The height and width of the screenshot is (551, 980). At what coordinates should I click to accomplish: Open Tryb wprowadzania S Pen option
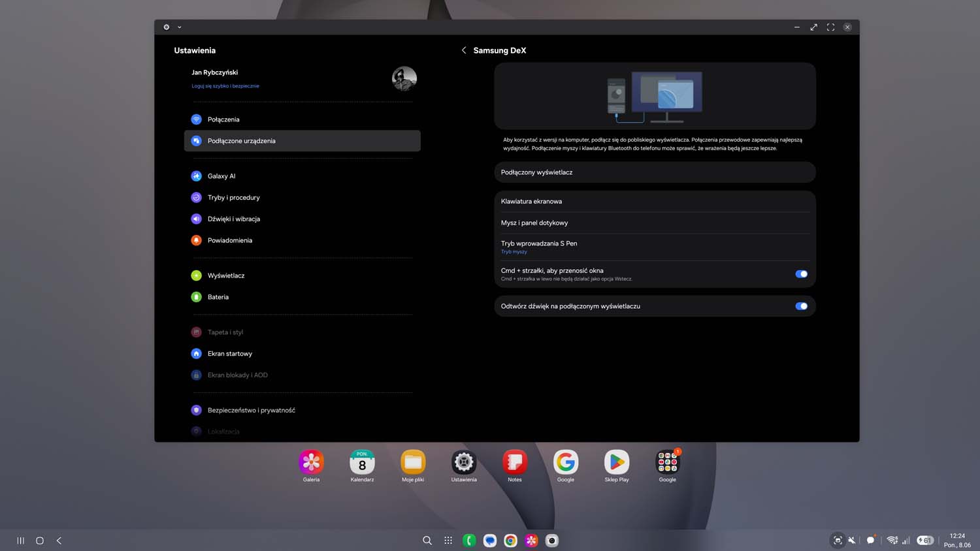(x=655, y=247)
